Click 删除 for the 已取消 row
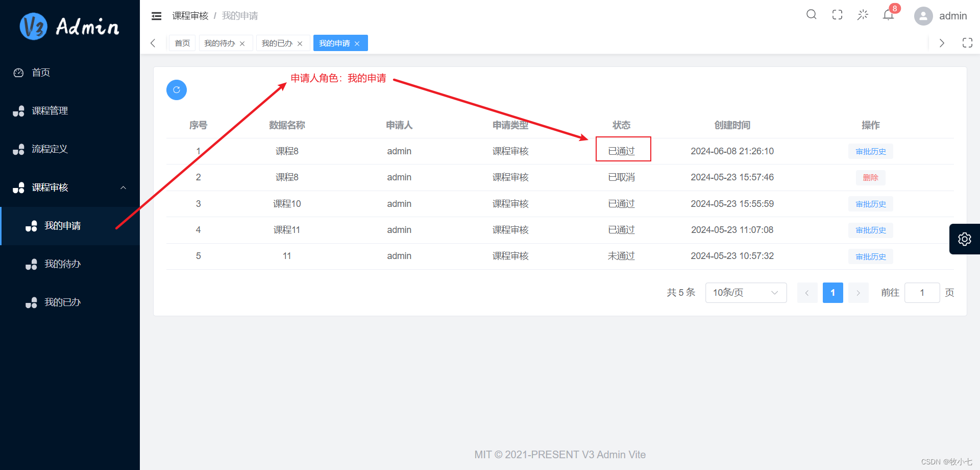 871,178
